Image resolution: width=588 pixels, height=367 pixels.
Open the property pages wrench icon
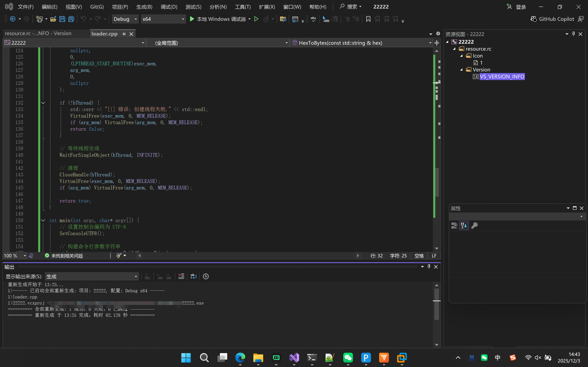coord(474,226)
